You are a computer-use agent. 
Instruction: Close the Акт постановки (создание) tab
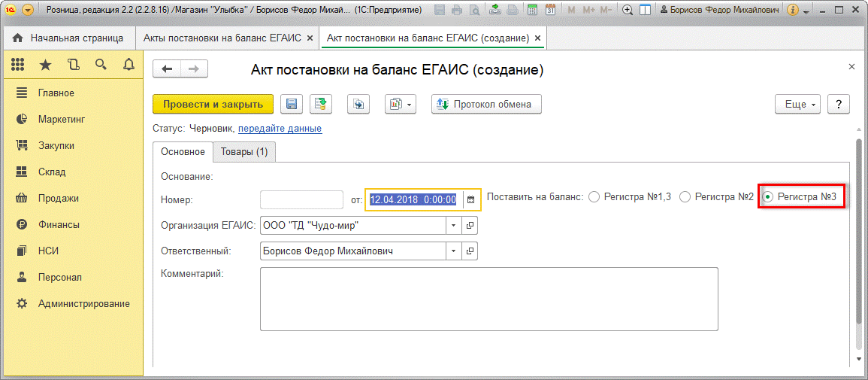click(537, 38)
